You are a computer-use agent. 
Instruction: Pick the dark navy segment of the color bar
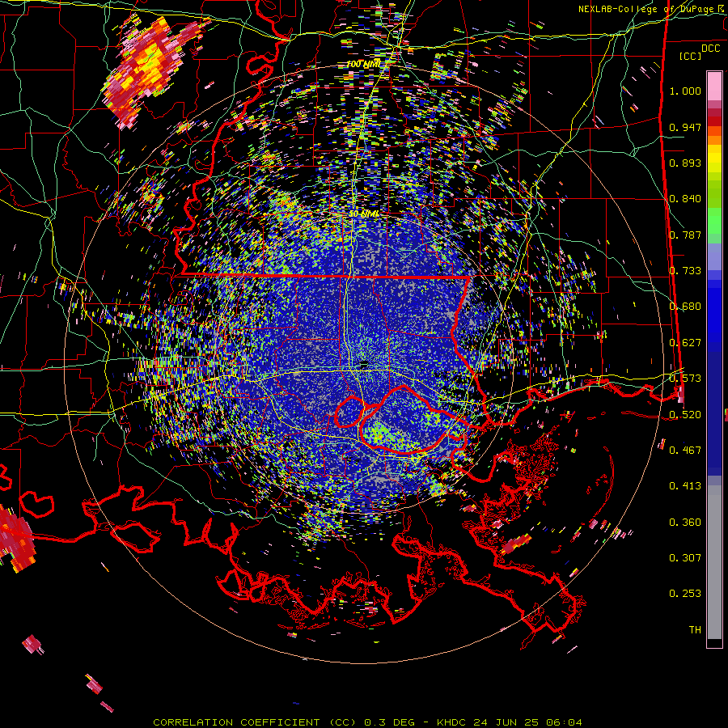pos(714,408)
